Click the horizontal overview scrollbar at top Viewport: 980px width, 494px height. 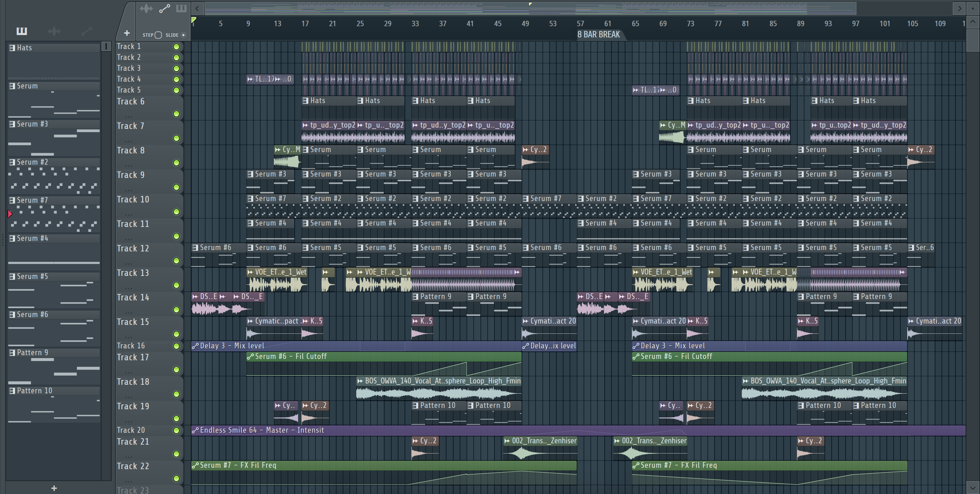pyautogui.click(x=531, y=8)
